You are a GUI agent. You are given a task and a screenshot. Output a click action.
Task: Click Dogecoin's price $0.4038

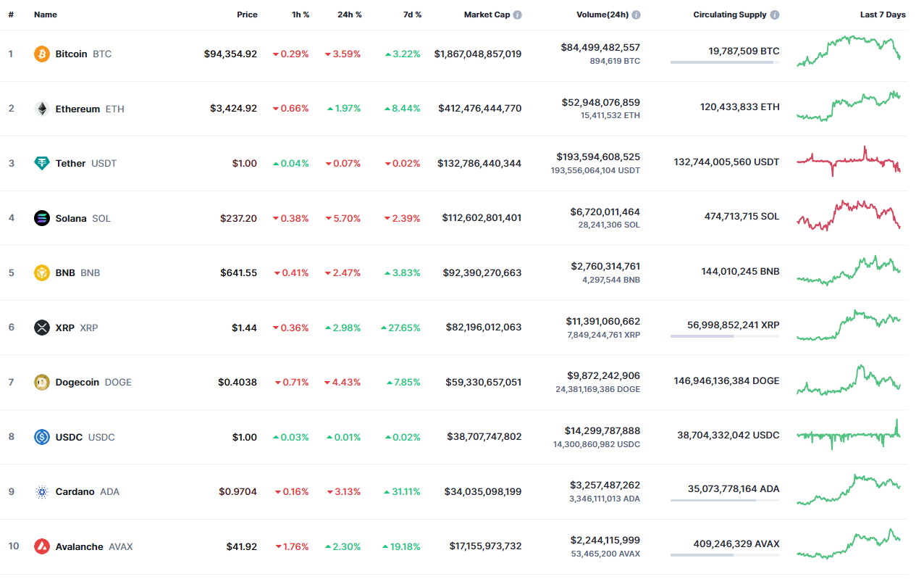pos(238,382)
